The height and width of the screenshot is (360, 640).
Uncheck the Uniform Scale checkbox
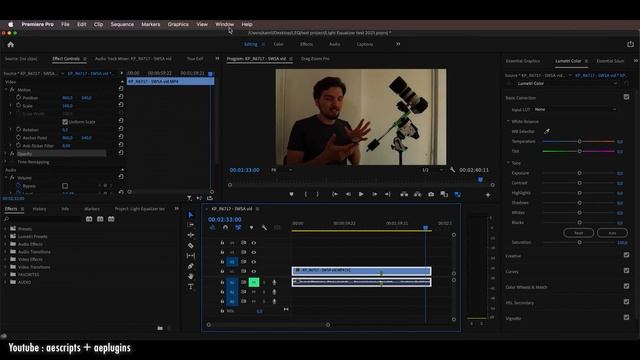point(65,122)
